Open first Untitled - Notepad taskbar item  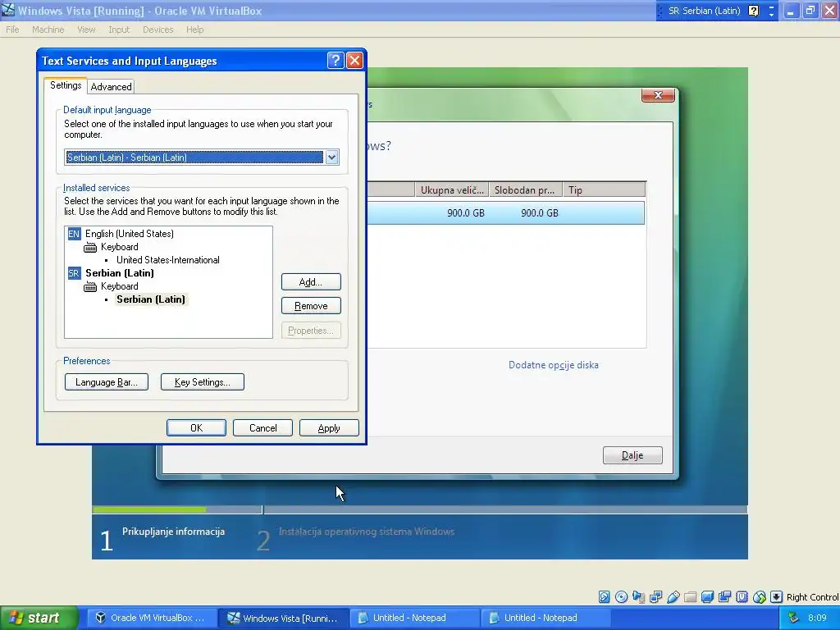(414, 618)
